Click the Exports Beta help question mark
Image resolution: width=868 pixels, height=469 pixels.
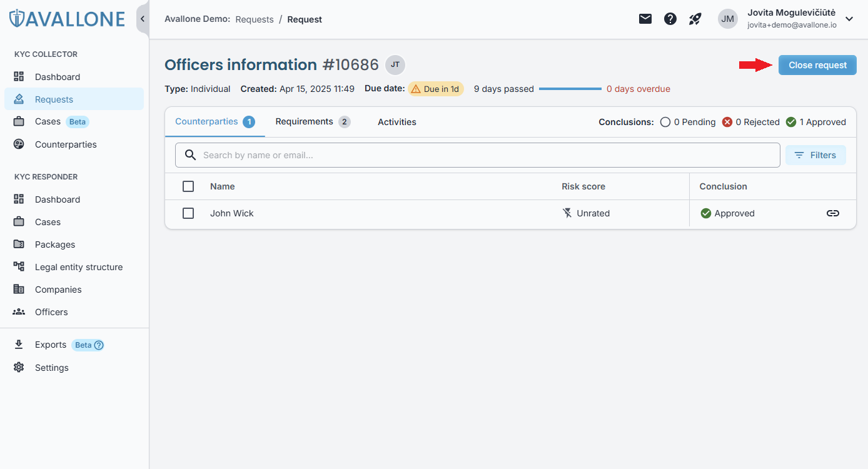98,345
